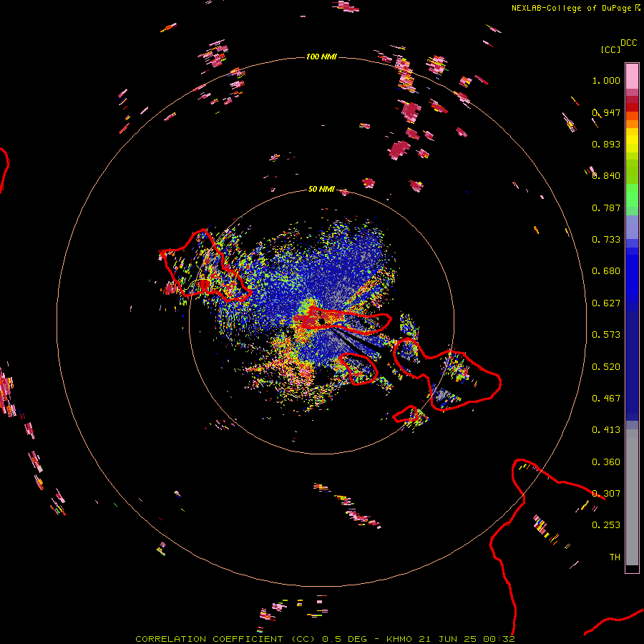Click the DCC label above color bar
Screen dimensions: 644x644
(x=629, y=43)
